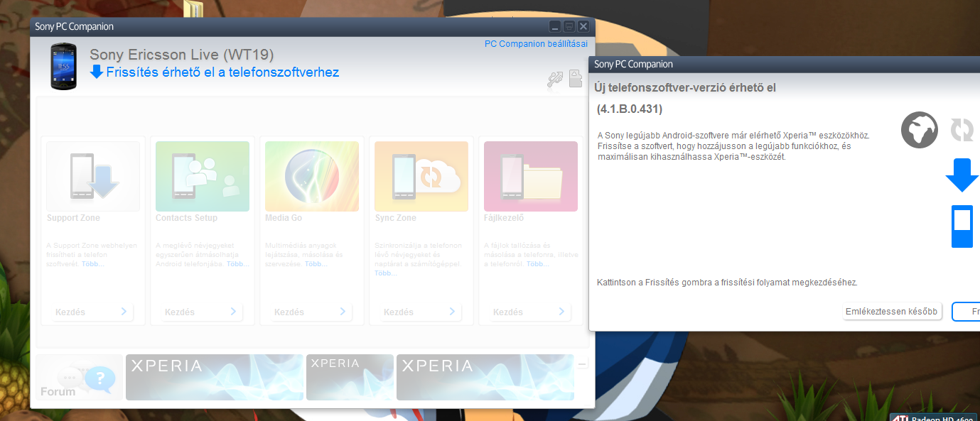Collapse the banner strip with the minus button
Image resolution: width=980 pixels, height=421 pixels.
click(582, 364)
